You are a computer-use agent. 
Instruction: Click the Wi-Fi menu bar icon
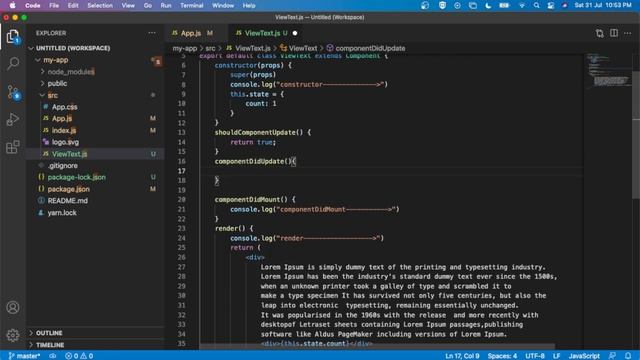(x=522, y=5)
